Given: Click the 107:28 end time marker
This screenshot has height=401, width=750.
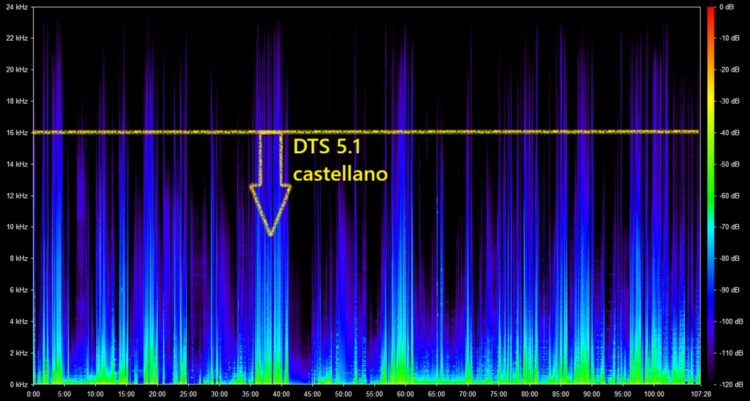Looking at the screenshot, I should pos(693,394).
